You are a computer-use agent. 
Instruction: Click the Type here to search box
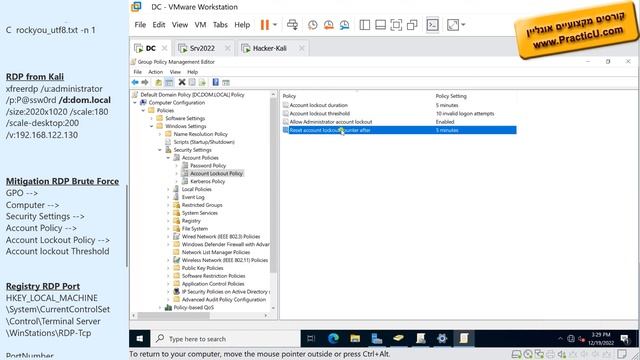(x=226, y=339)
